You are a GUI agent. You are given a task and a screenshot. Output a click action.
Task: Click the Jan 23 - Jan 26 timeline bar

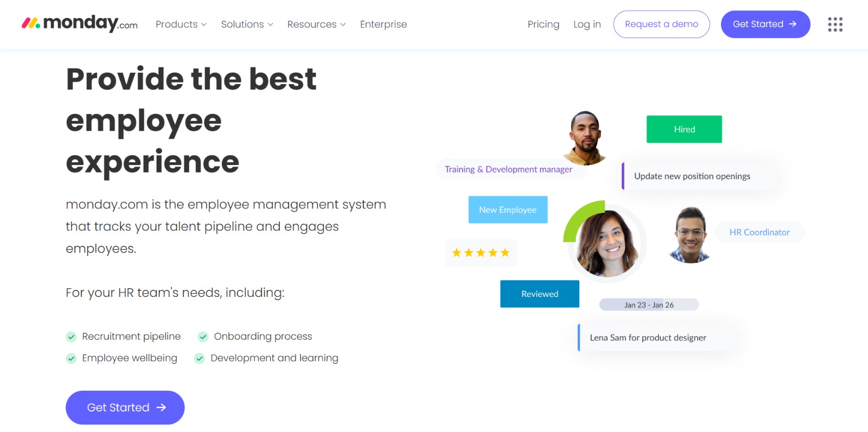[x=649, y=305]
